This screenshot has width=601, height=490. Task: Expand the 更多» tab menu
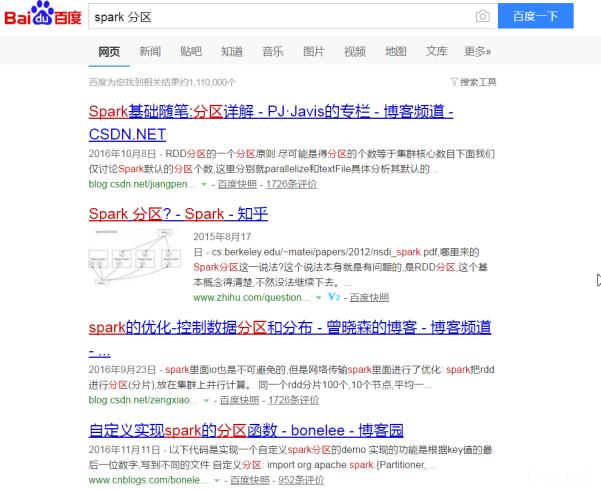coord(478,51)
